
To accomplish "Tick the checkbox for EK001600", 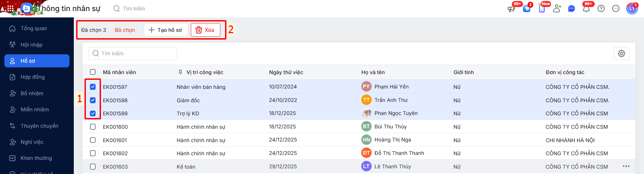I will [x=93, y=127].
